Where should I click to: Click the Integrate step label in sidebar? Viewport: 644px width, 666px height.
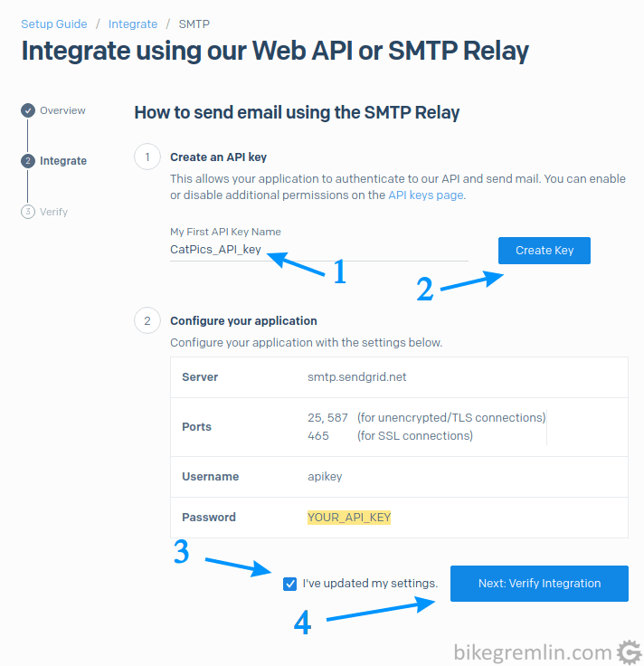tap(63, 161)
